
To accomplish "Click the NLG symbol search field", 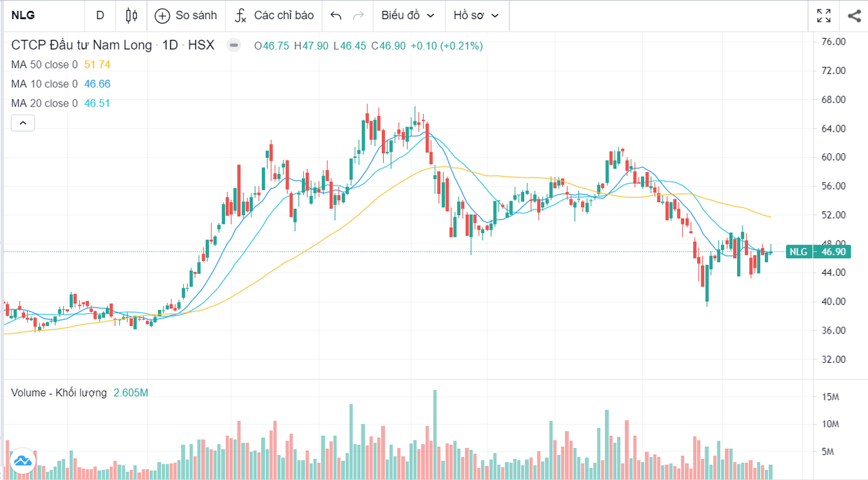I will [43, 15].
